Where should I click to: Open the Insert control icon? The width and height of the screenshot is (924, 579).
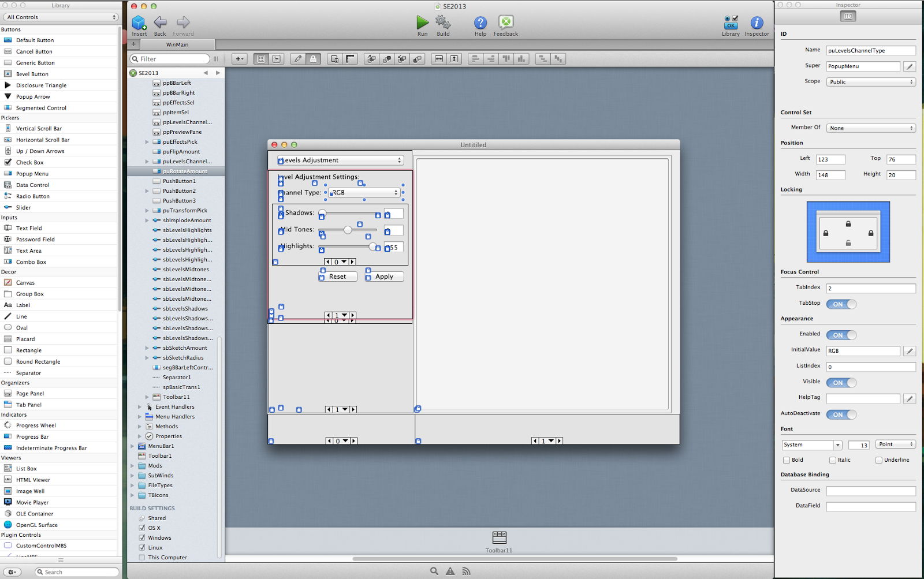pyautogui.click(x=139, y=23)
